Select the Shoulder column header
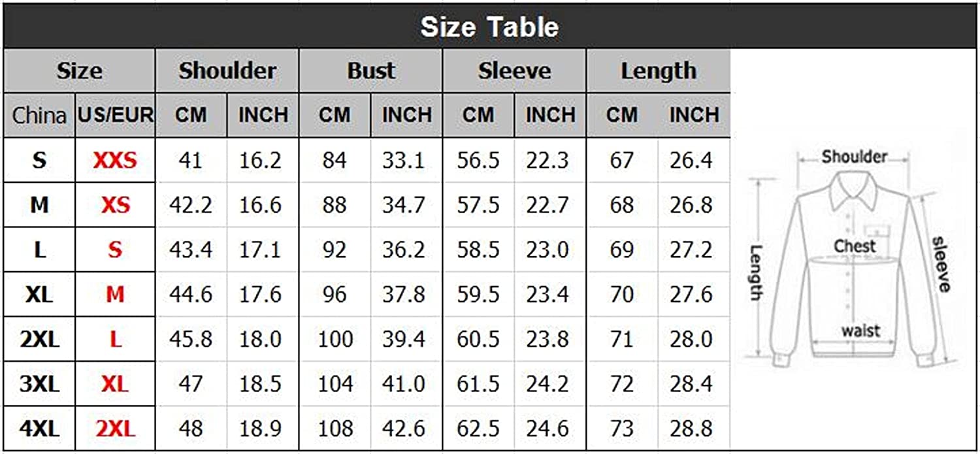The image size is (980, 454). [227, 71]
